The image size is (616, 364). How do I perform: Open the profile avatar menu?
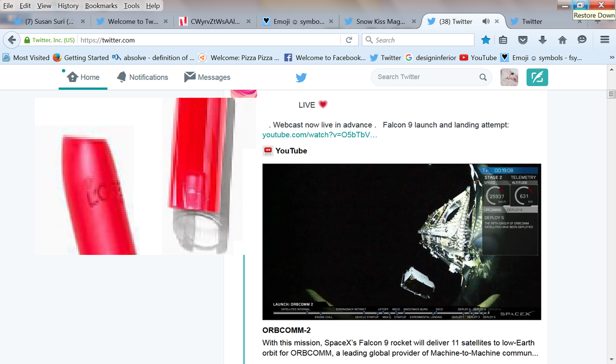[509, 77]
